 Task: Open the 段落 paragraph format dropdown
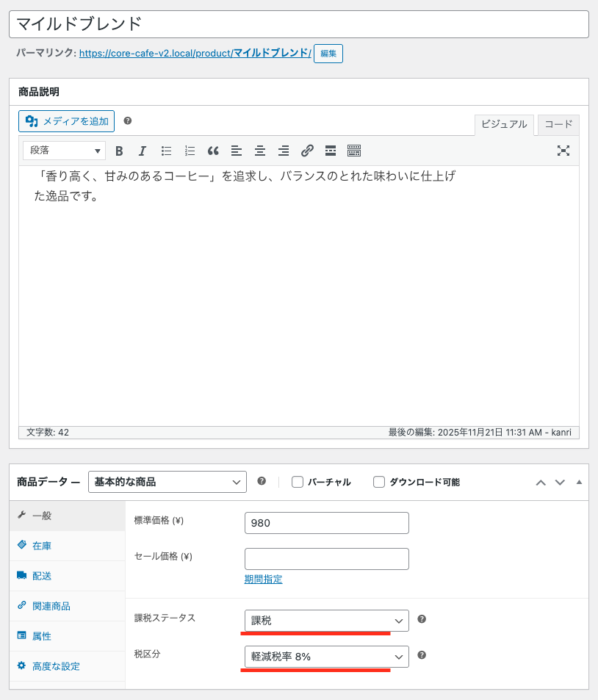(x=65, y=151)
